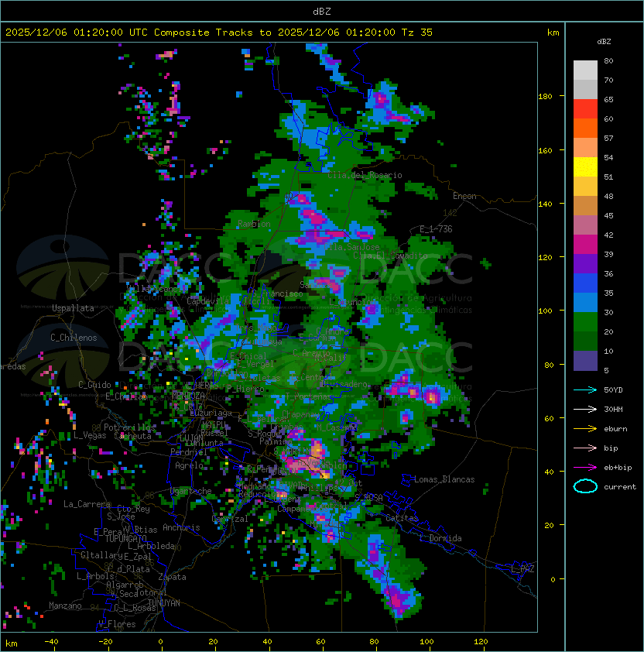Click the '180' tick on the right axis

(x=545, y=97)
